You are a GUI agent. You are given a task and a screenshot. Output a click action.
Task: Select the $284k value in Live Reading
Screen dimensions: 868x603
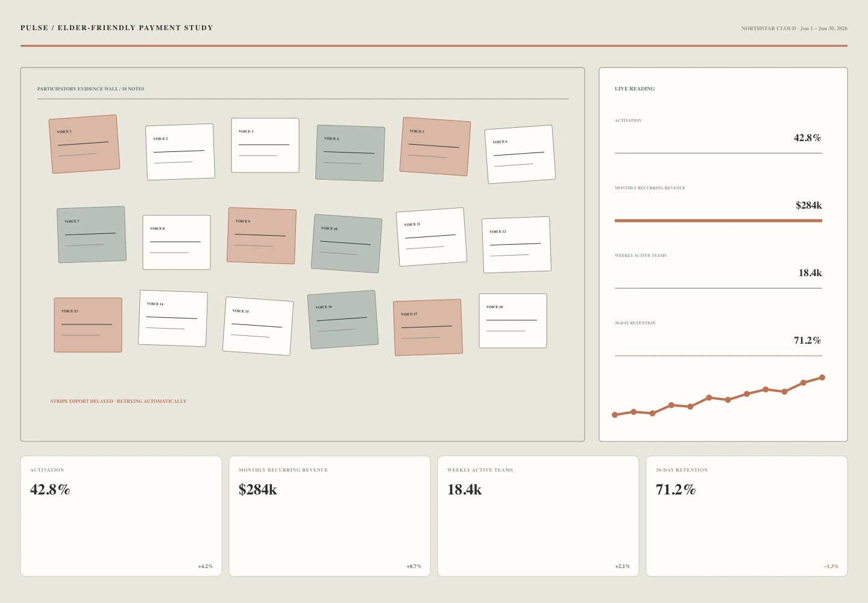[x=809, y=206]
